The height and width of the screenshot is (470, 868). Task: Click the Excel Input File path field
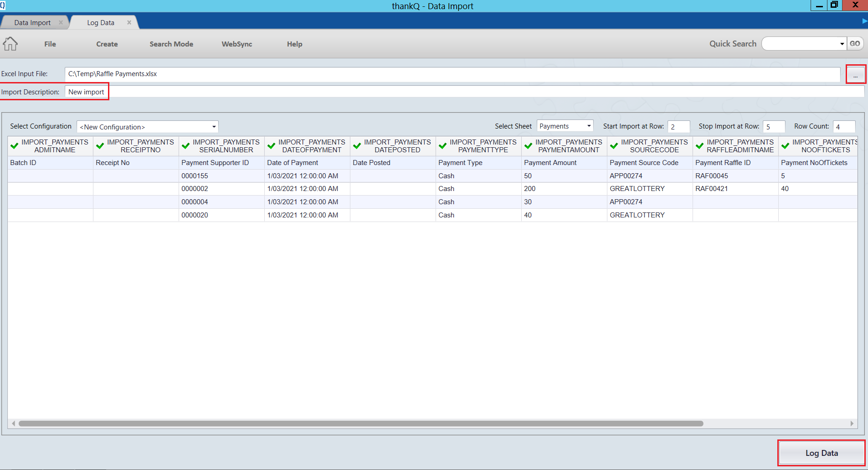click(x=452, y=74)
